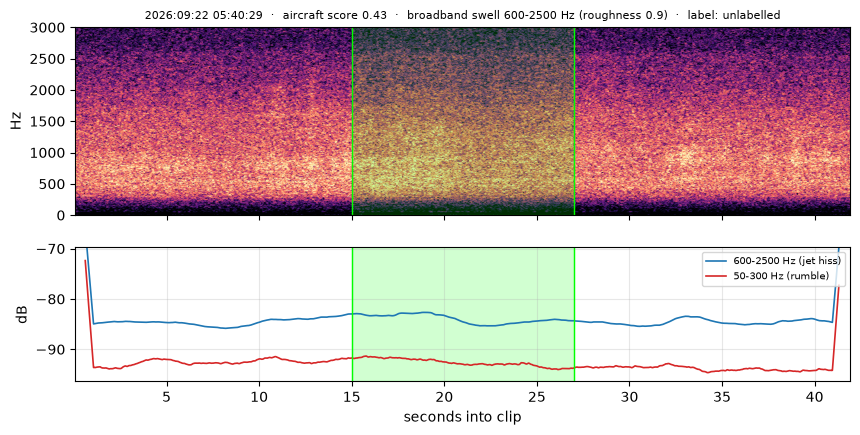The height and width of the screenshot is (435, 860).
Task: Click the title timestamp 2026:09:22 05:40:29
Action: click(x=203, y=15)
